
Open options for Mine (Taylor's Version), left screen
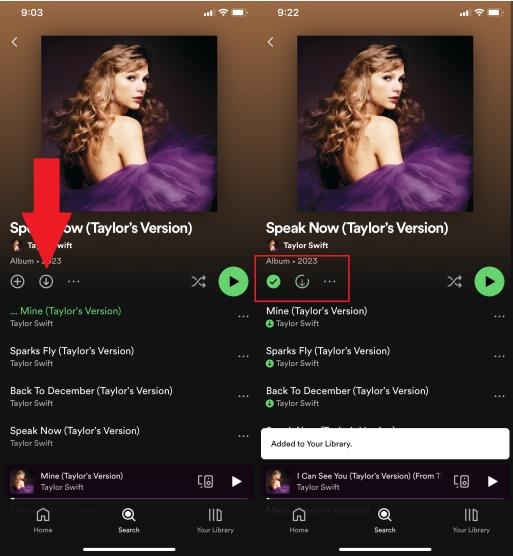243,316
